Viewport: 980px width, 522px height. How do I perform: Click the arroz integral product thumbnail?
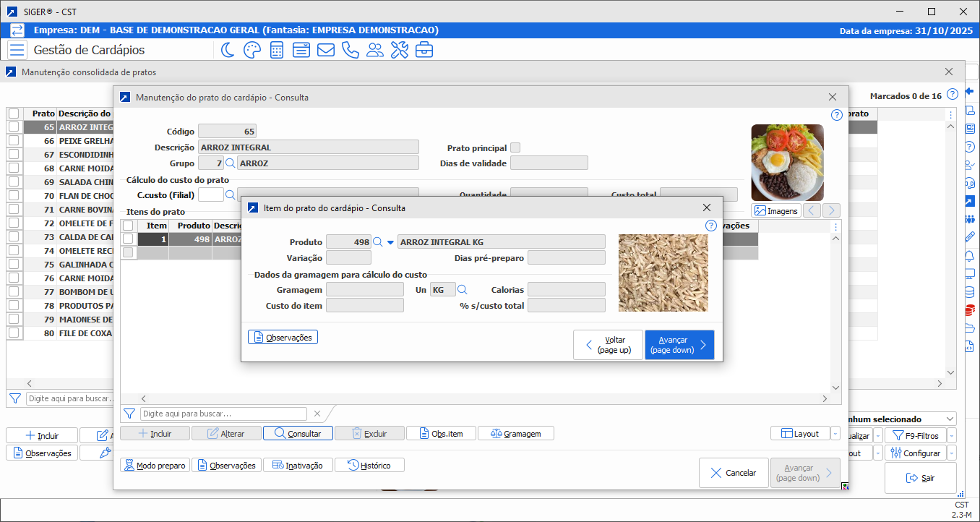point(663,273)
